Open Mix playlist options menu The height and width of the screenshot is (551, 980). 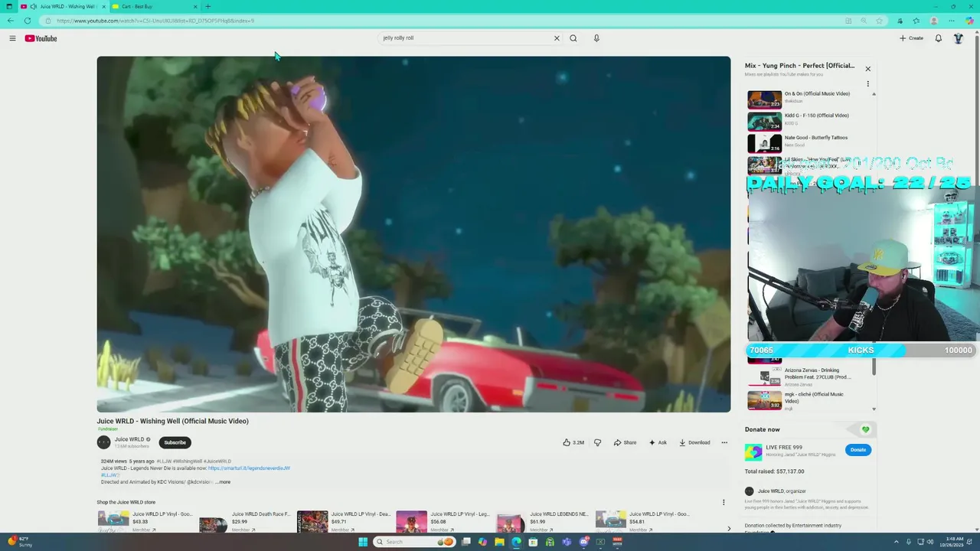(x=867, y=84)
